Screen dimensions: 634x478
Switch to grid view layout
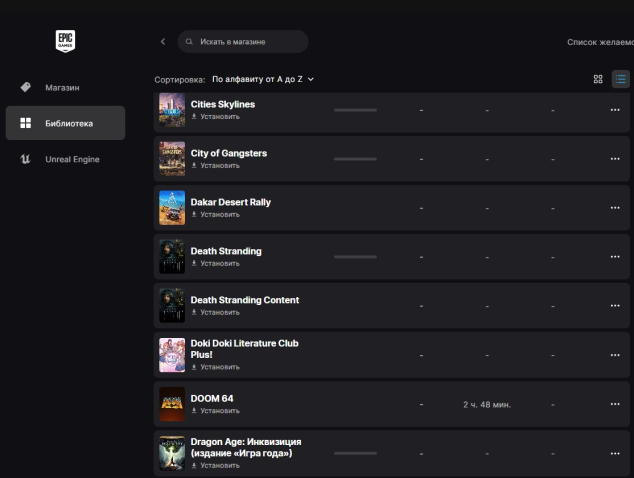coord(598,79)
